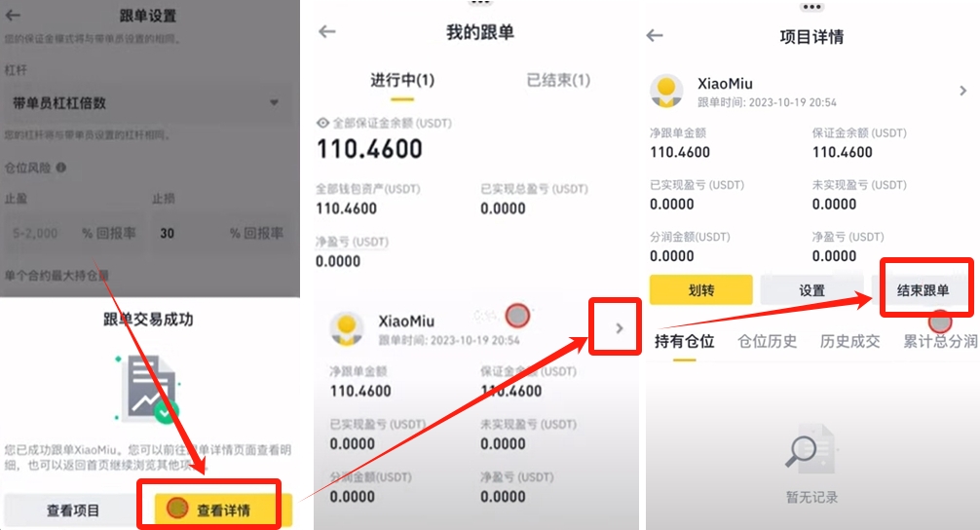Click the 查看详情 button

pos(223,510)
